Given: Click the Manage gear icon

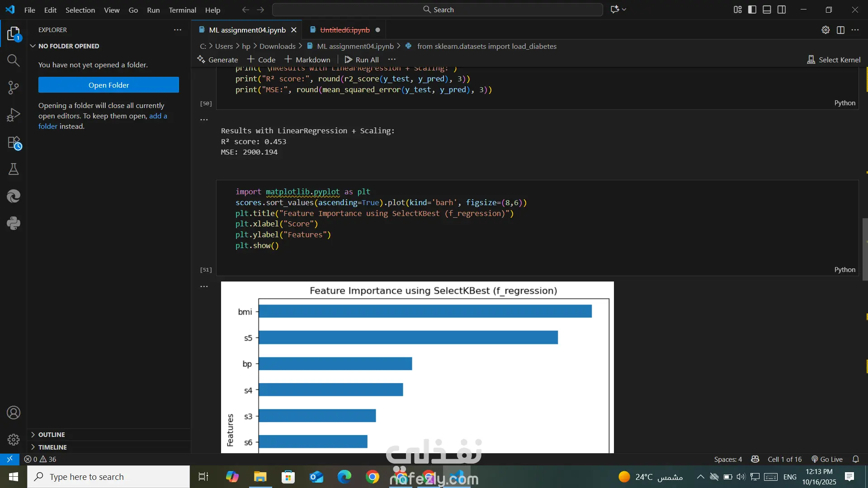Looking at the screenshot, I should pos(14,439).
